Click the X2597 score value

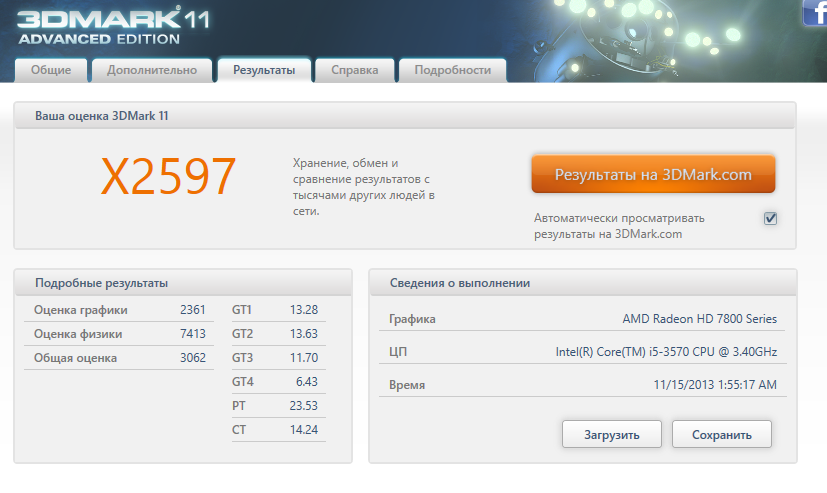[x=168, y=177]
